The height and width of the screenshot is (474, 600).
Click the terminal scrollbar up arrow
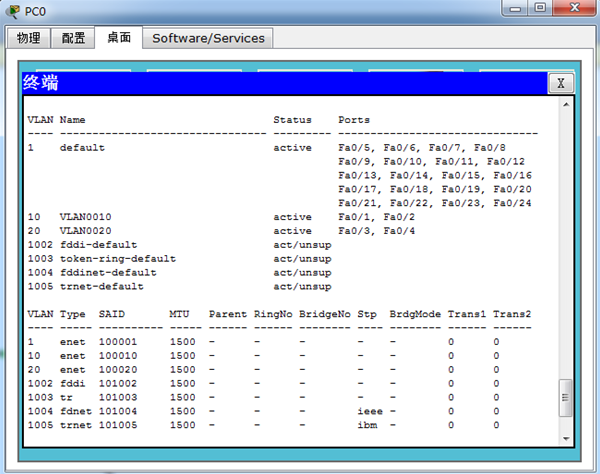tap(566, 104)
